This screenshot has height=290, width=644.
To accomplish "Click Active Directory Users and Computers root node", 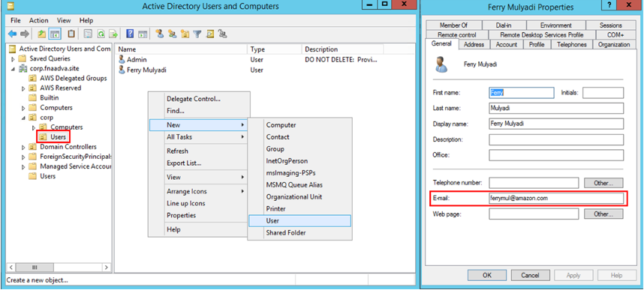I will [65, 49].
